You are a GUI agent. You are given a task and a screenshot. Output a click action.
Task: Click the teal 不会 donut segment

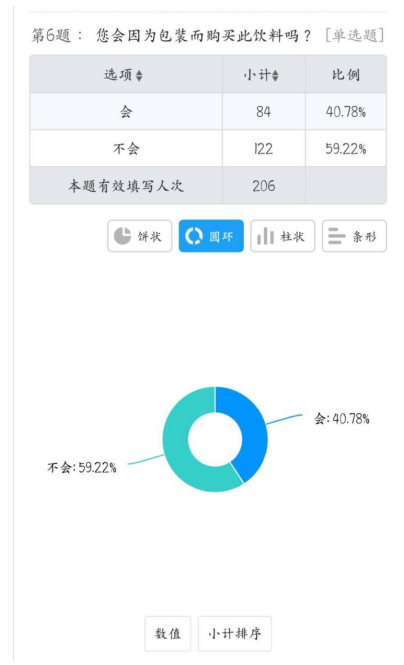coord(180,450)
